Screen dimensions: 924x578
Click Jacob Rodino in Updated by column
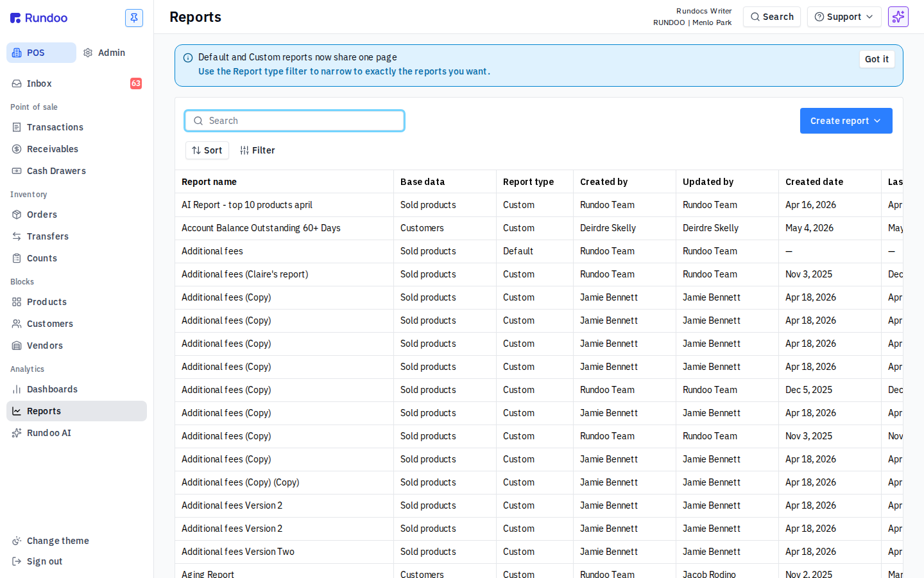[709, 574]
